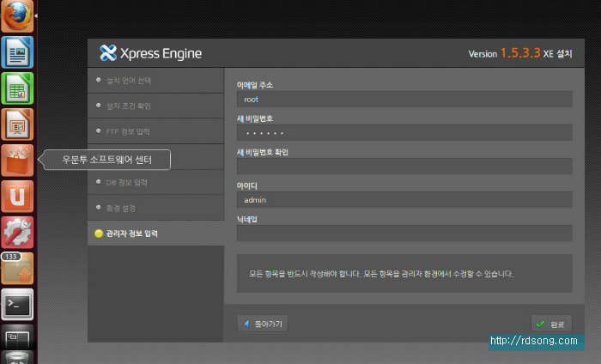Open Terminal from the launcher

(x=17, y=304)
